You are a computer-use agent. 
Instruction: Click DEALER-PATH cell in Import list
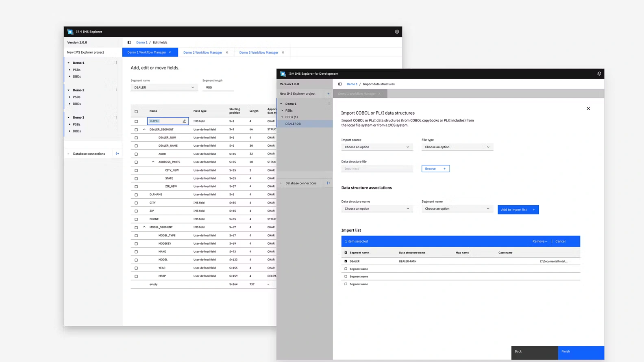408,261
